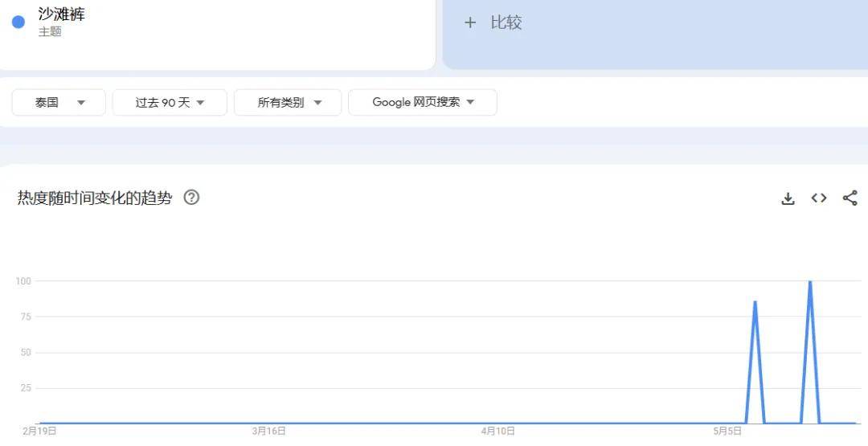Open the embed code icon
This screenshot has width=868, height=446.
[x=819, y=198]
